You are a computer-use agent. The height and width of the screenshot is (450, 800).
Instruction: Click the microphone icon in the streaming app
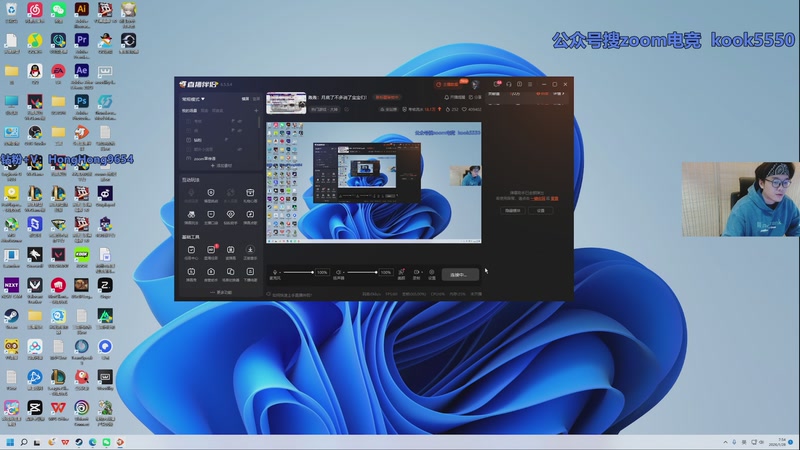click(x=276, y=272)
